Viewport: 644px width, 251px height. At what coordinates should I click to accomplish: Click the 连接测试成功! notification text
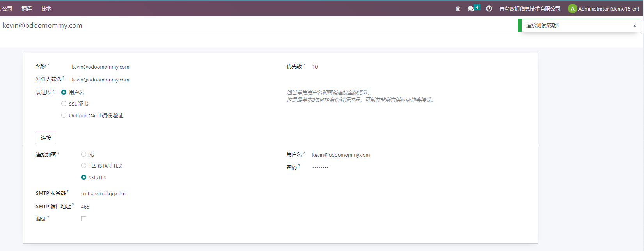click(x=542, y=25)
